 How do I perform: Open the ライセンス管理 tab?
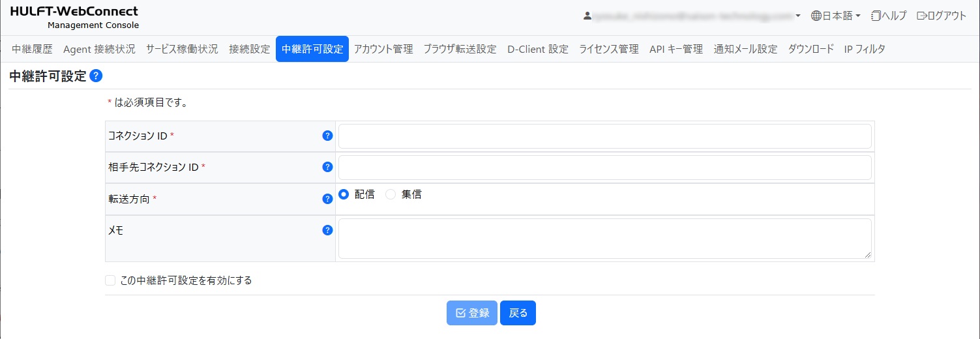coord(609,49)
